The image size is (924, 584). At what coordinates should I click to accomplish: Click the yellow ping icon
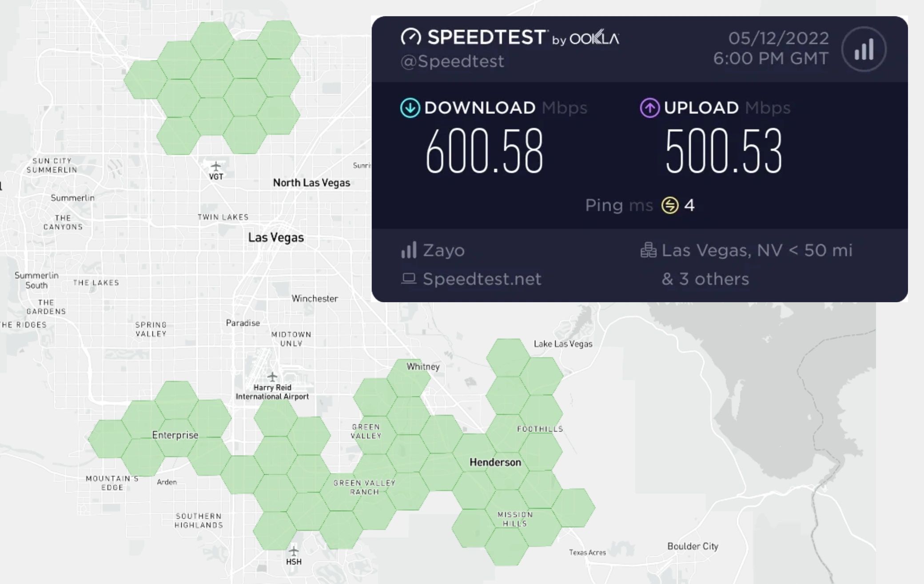click(670, 205)
